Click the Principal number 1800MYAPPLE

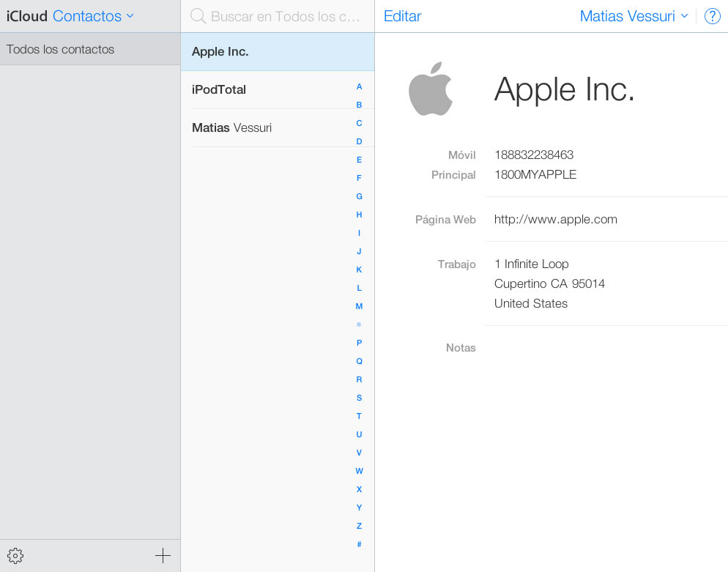click(535, 174)
